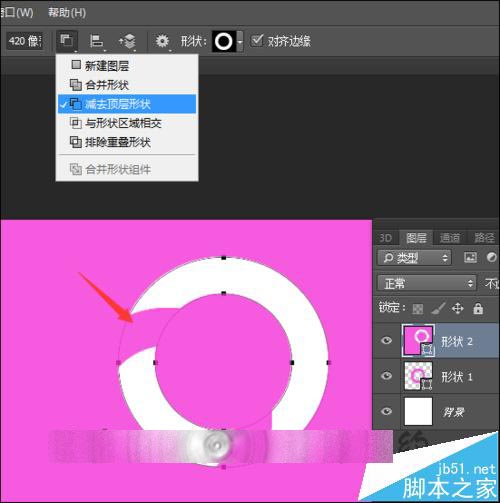
Task: Switch to the 路径 tab
Action: [484, 238]
